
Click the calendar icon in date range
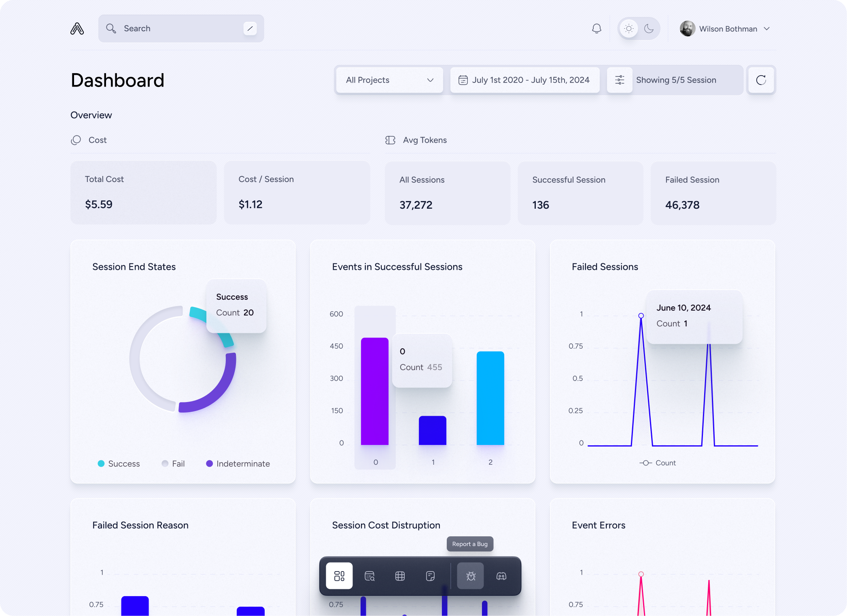[463, 80]
